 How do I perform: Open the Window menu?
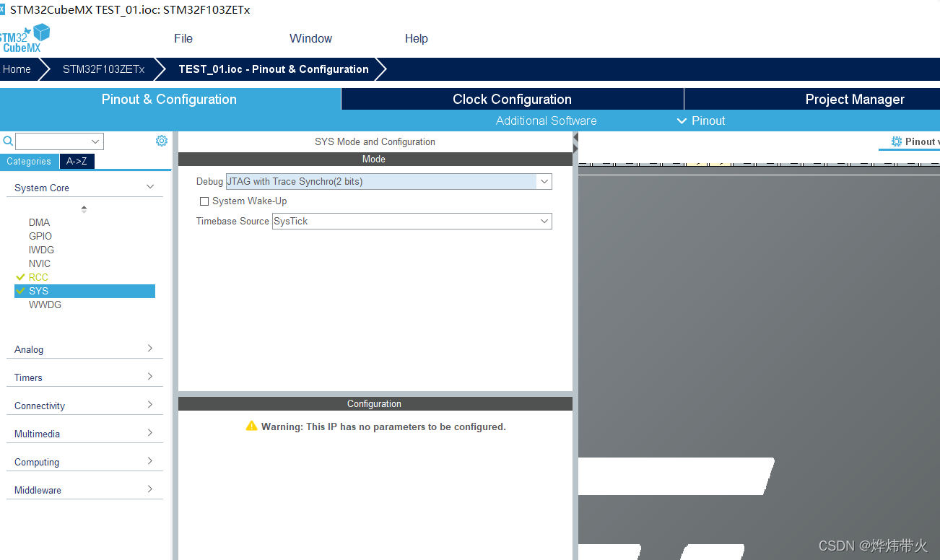point(310,38)
